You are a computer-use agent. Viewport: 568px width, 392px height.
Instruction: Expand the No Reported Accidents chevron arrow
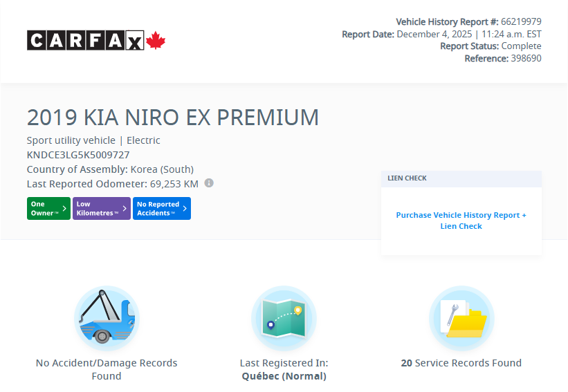tap(185, 209)
